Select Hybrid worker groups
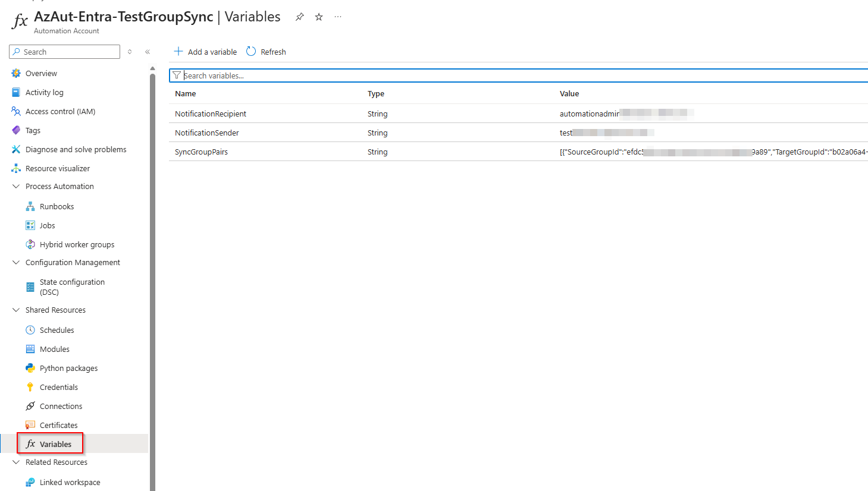The height and width of the screenshot is (491, 868). [77, 244]
